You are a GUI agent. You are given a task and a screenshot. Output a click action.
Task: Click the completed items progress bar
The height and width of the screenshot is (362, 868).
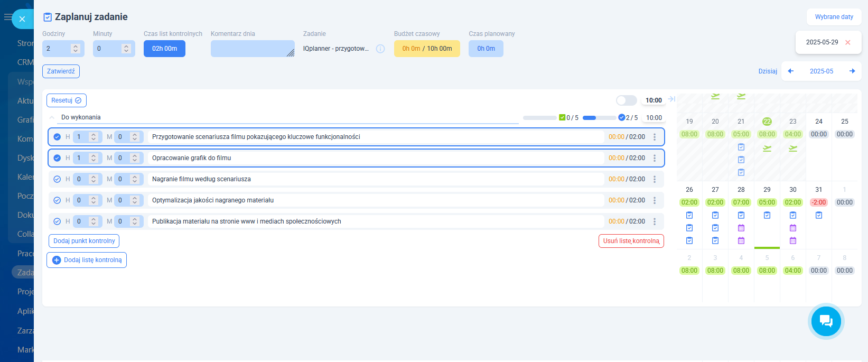tap(539, 118)
